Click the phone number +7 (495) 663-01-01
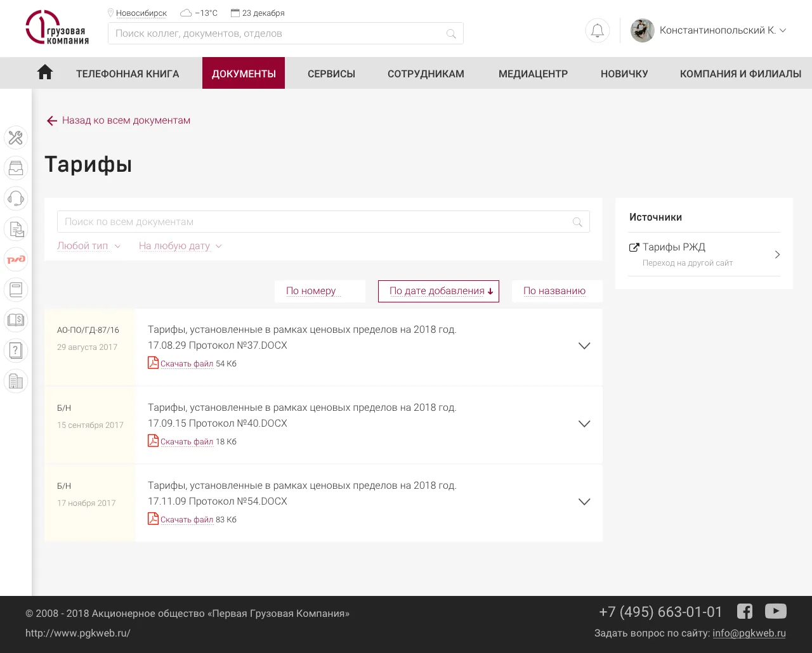 click(x=660, y=612)
